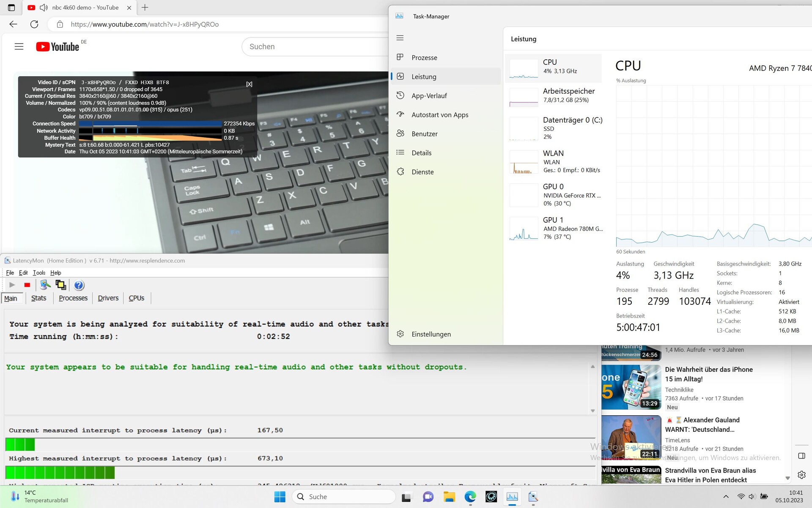Image resolution: width=812 pixels, height=508 pixels.
Task: Switch to LatencyMon Processes tab
Action: point(73,298)
